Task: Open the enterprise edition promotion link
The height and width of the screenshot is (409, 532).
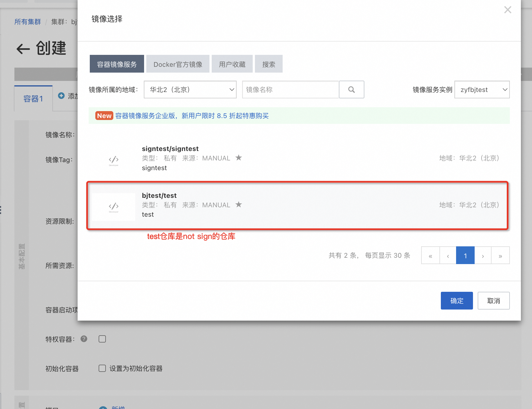Action: click(192, 116)
